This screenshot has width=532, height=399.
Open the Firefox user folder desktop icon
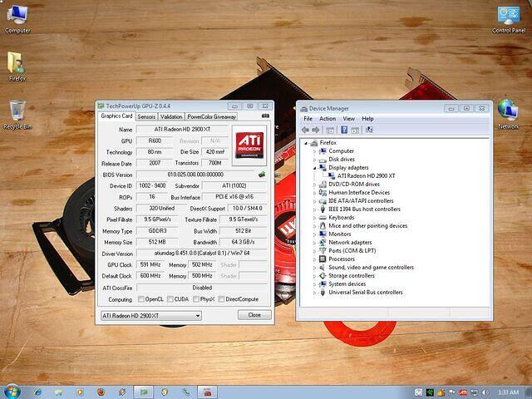[17, 66]
